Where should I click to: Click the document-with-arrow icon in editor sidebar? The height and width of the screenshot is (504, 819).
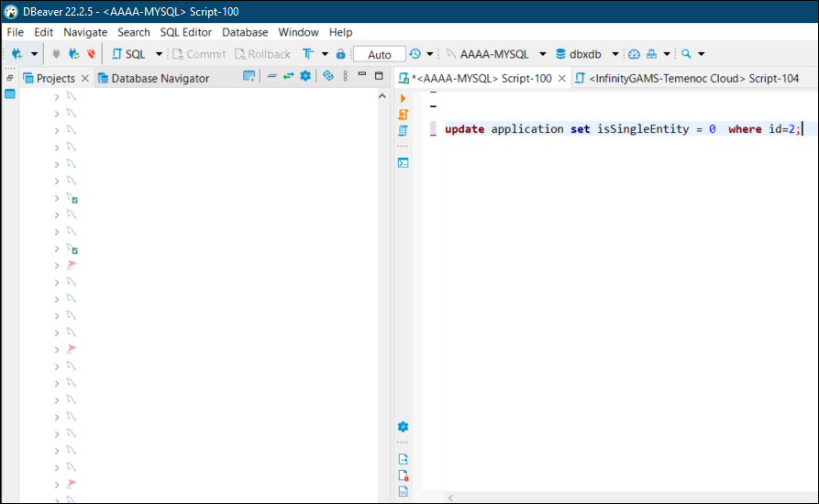point(403,459)
